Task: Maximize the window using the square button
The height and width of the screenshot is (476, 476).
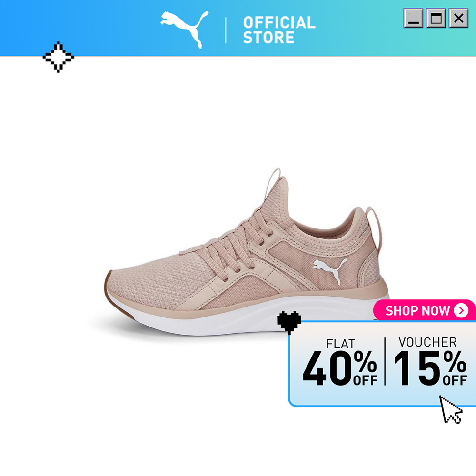Action: (x=436, y=19)
